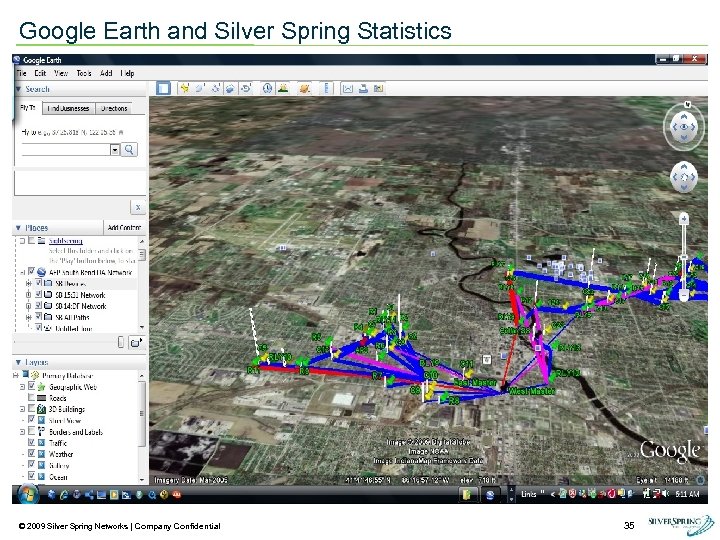Clear search results with X button
This screenshot has height=540, width=720.
click(138, 208)
